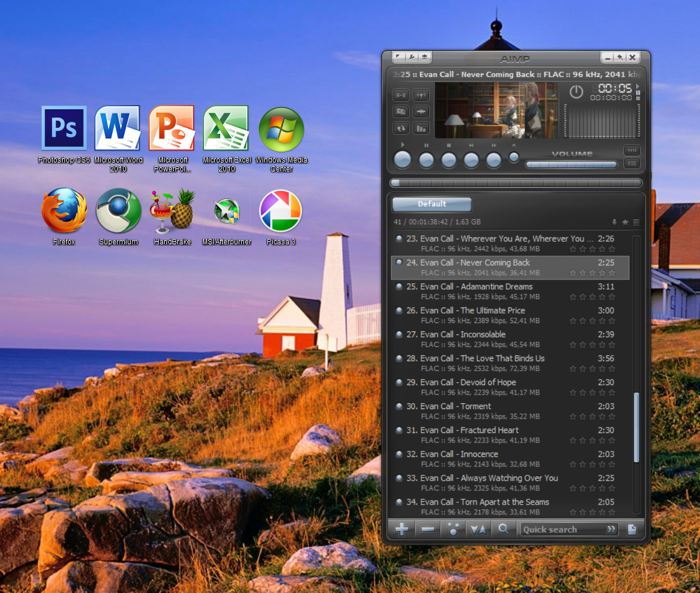Launch Microsoft Word 2010 shortcut

click(118, 139)
